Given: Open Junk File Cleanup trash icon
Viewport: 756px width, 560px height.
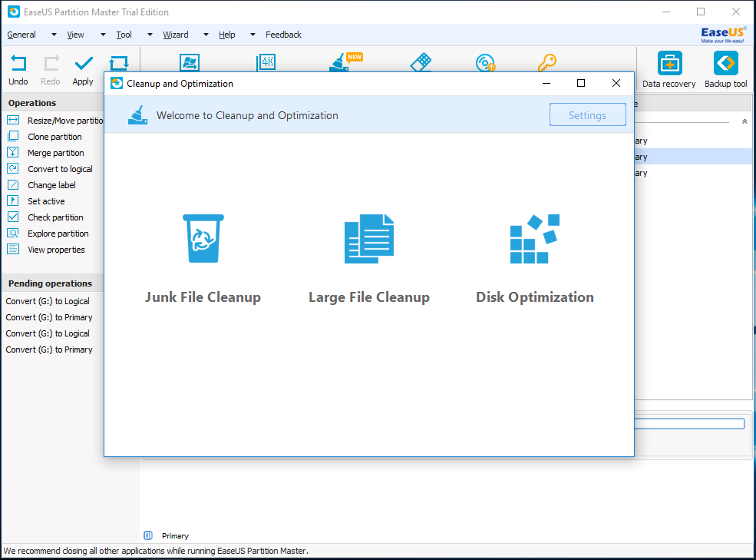Looking at the screenshot, I should coord(203,238).
